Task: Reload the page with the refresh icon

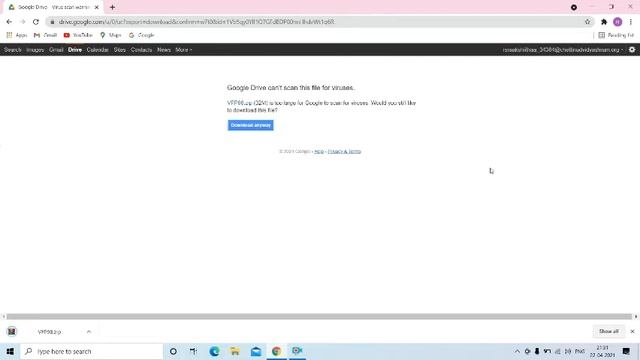Action: pyautogui.click(x=36, y=22)
